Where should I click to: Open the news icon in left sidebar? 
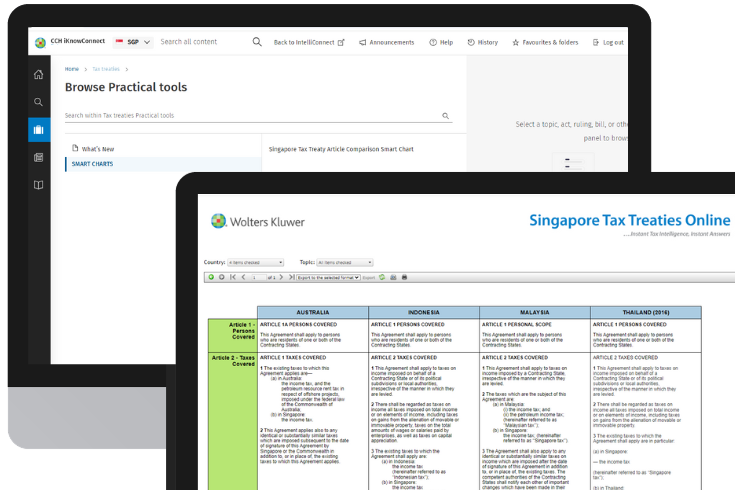[x=39, y=157]
